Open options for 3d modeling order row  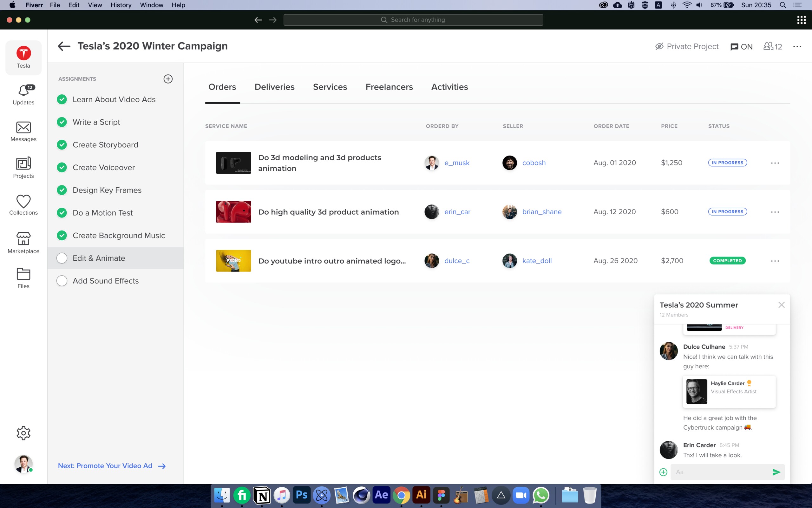(x=775, y=163)
